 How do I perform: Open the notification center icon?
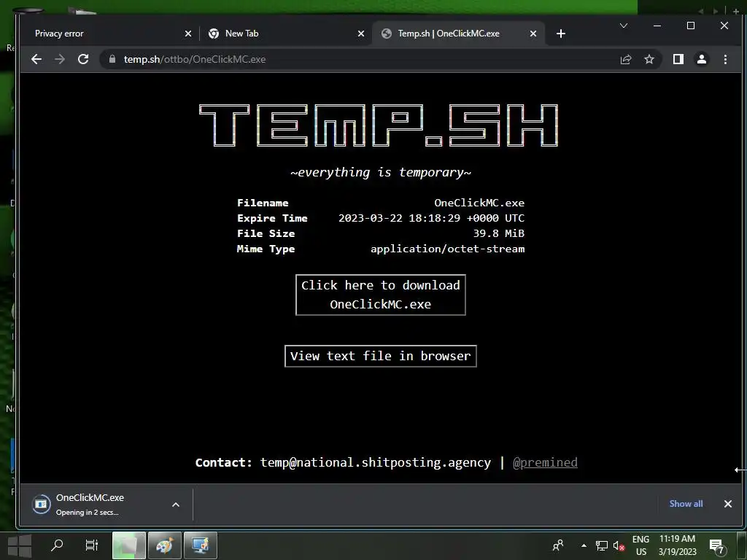[x=716, y=545]
